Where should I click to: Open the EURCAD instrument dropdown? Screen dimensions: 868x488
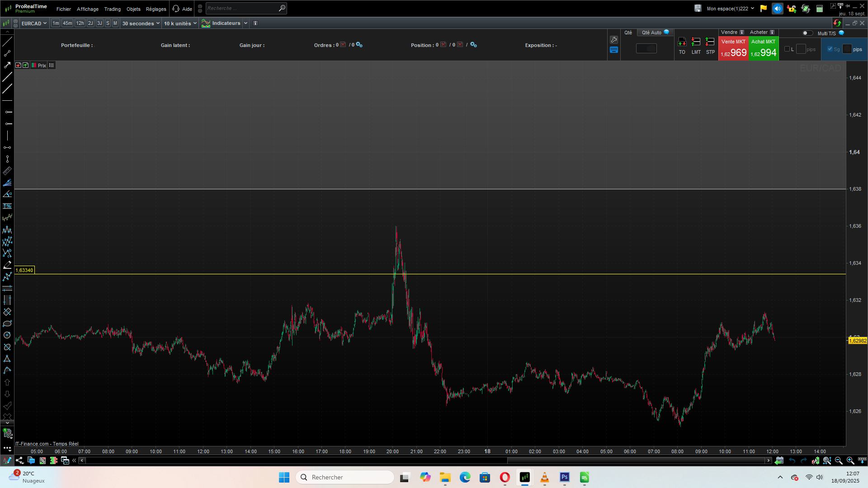[x=34, y=23]
